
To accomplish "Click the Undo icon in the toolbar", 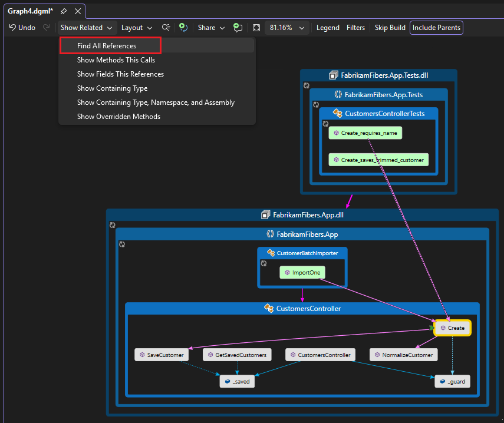I will (13, 27).
